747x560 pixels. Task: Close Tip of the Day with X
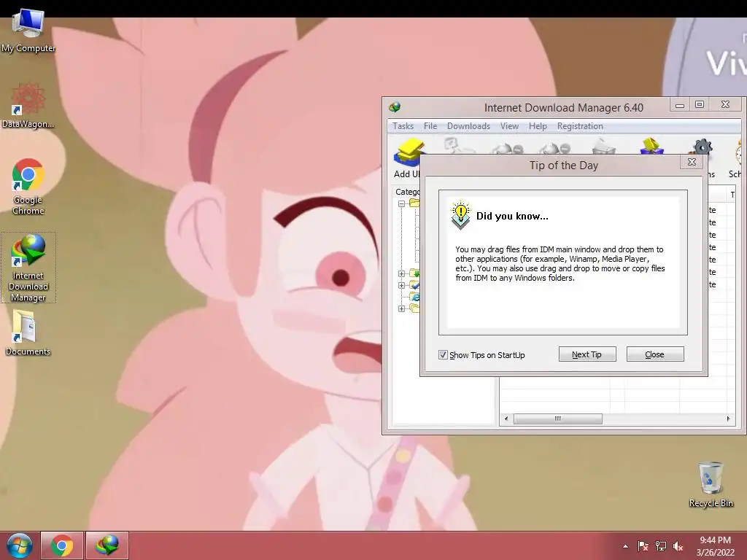click(692, 162)
